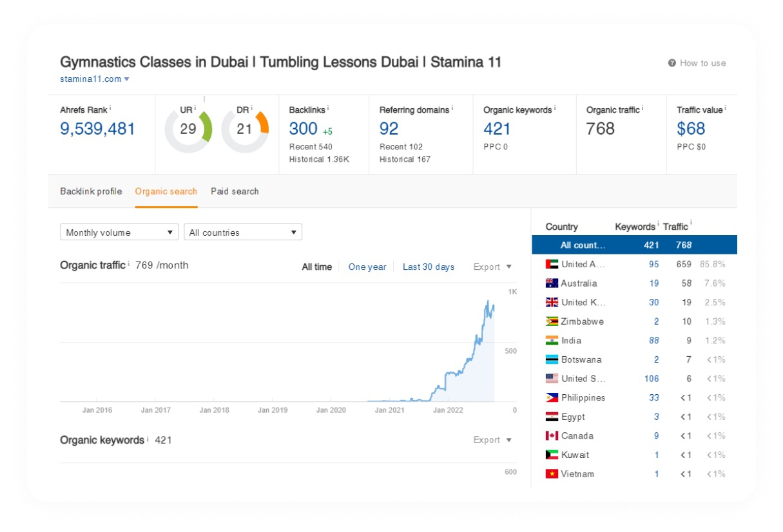
Task: Open the All countries dropdown
Action: (243, 233)
